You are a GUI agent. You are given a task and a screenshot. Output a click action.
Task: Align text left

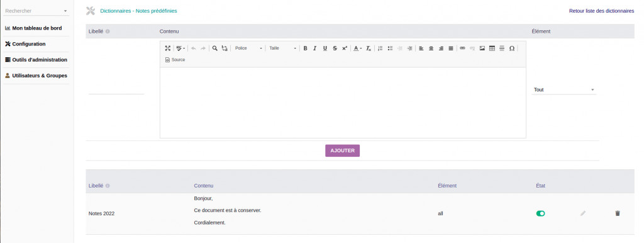(x=421, y=48)
